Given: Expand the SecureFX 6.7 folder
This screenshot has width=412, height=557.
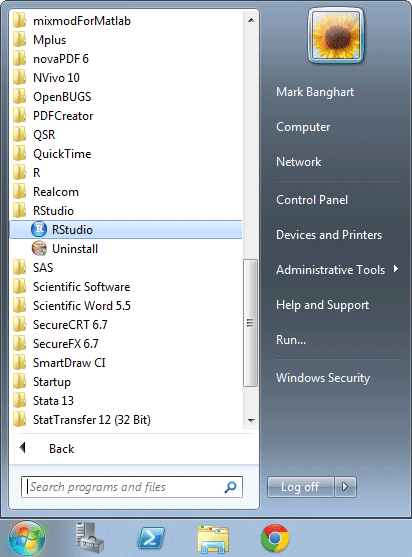Looking at the screenshot, I should point(66,344).
